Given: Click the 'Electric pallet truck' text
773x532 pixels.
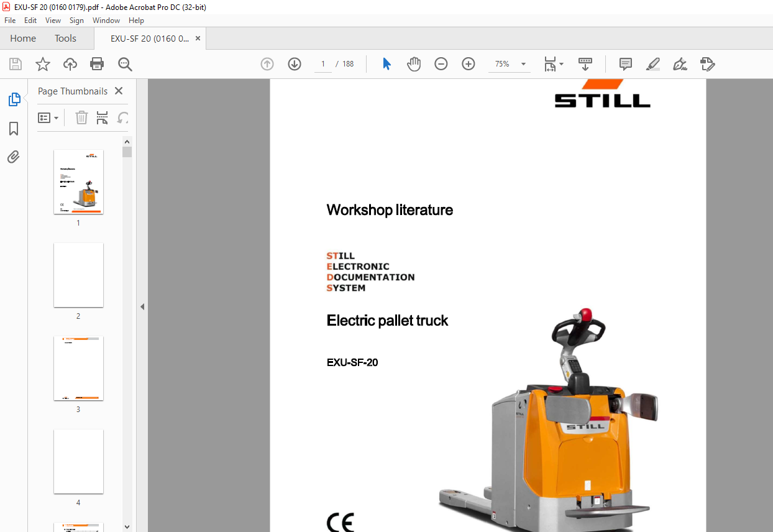Looking at the screenshot, I should click(387, 321).
